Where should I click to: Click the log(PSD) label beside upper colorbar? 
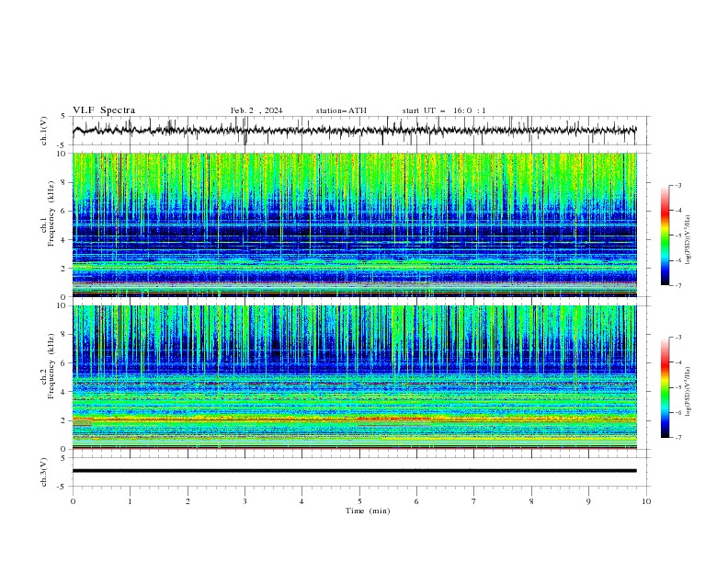click(x=688, y=240)
